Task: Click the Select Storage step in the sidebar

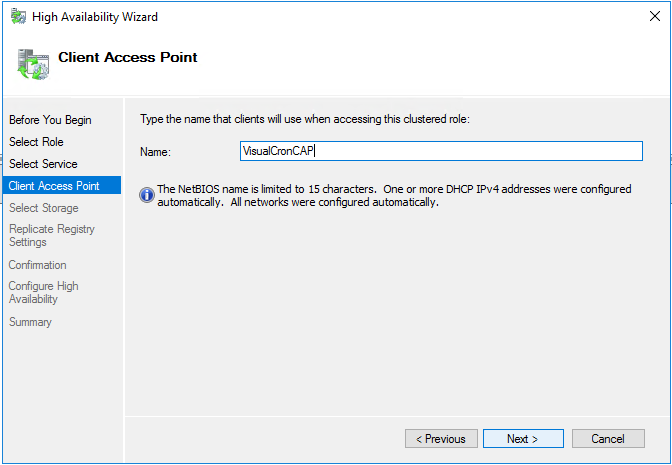Action: point(43,208)
